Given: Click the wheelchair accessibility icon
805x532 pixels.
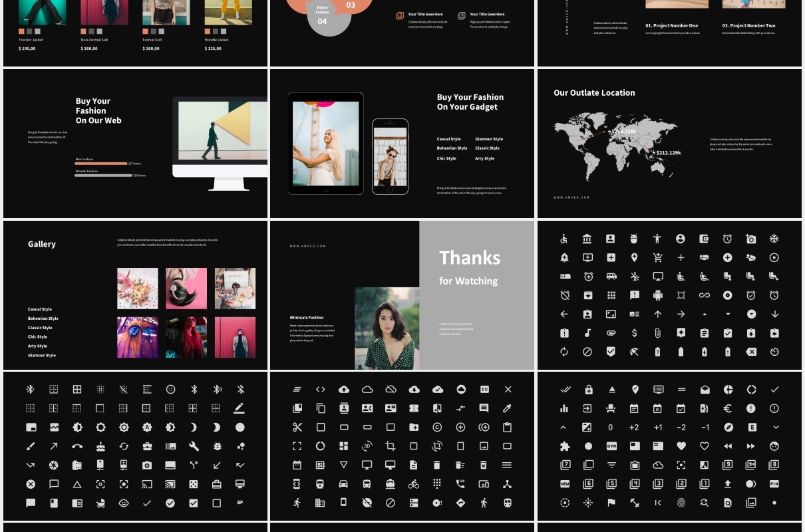Looking at the screenshot, I should coord(564,239).
